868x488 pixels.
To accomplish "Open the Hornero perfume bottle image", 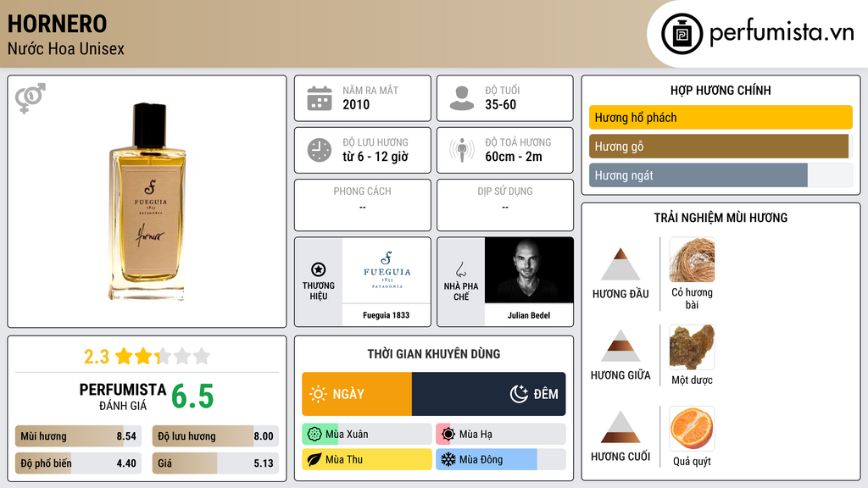I will tap(147, 202).
